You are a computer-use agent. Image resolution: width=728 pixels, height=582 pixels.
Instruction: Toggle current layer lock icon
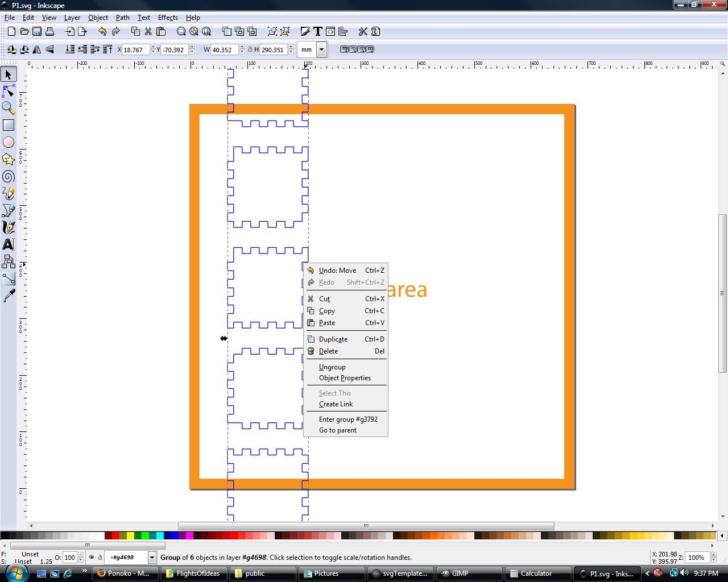pyautogui.click(x=100, y=558)
